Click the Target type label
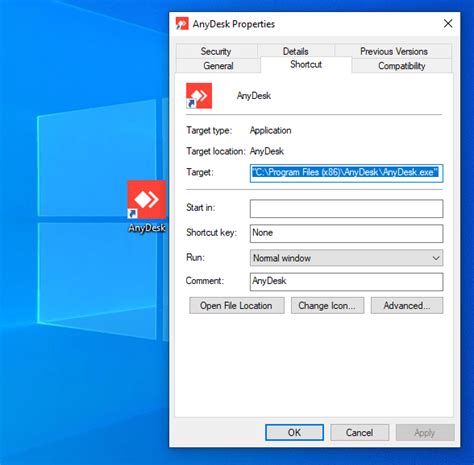 pyautogui.click(x=209, y=130)
